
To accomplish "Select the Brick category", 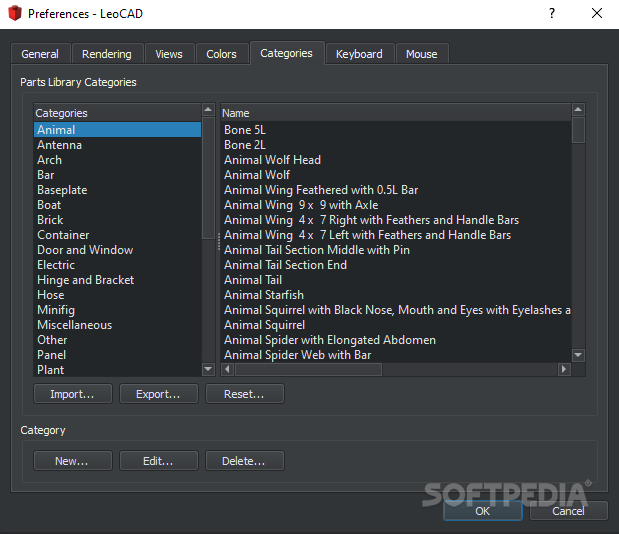I will 118,220.
